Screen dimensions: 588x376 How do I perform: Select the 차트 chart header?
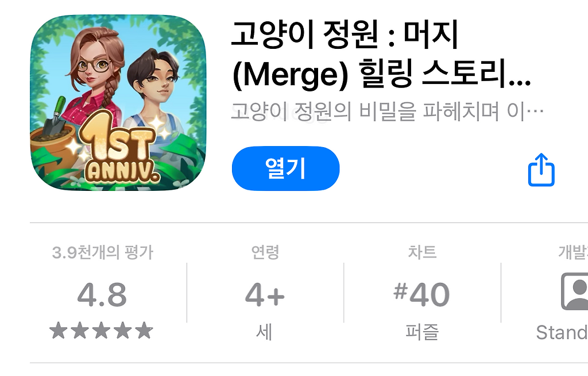tap(422, 252)
